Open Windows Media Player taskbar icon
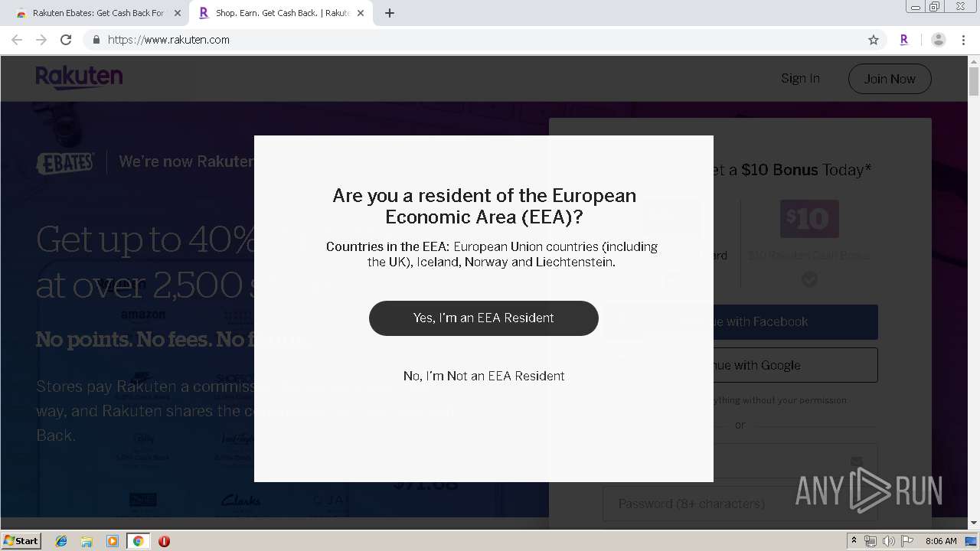Screen dimensions: 980x551 (113, 541)
